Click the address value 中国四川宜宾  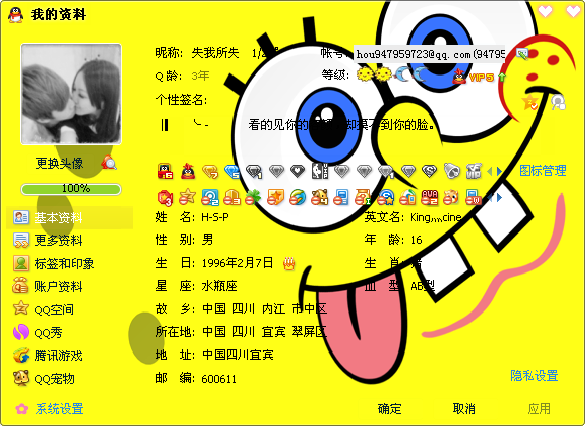point(238,355)
